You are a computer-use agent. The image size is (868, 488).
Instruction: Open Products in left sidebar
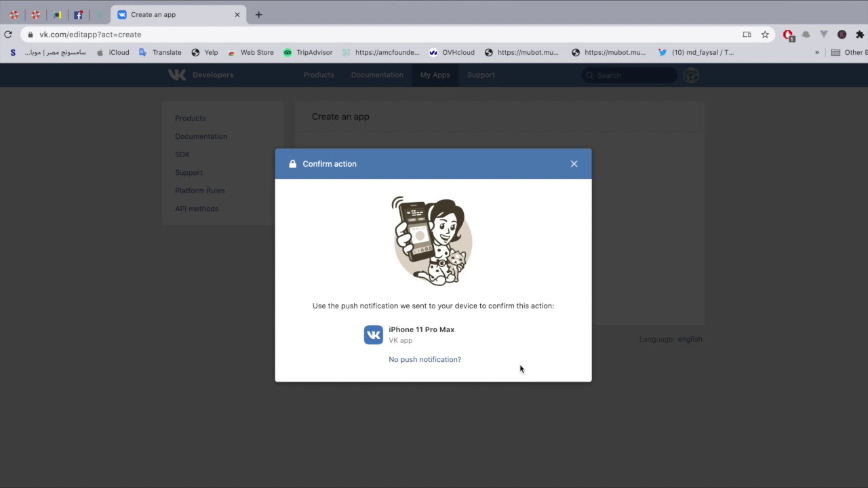click(x=191, y=118)
